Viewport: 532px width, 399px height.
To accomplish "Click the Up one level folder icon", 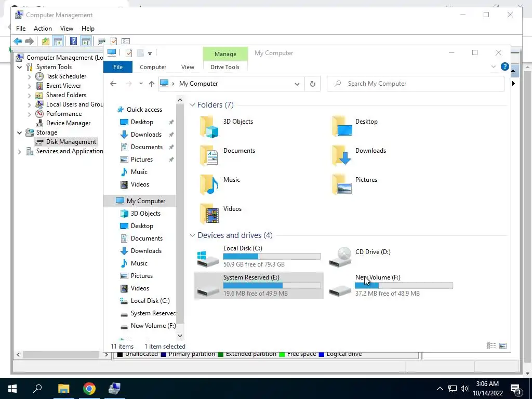I will tap(46, 42).
